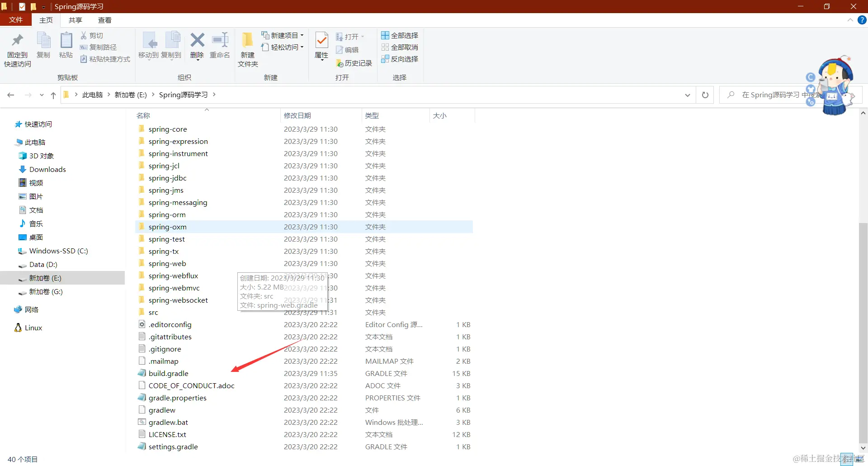Click the Help question mark icon
Image resolution: width=868 pixels, height=466 pixels.
coord(862,20)
